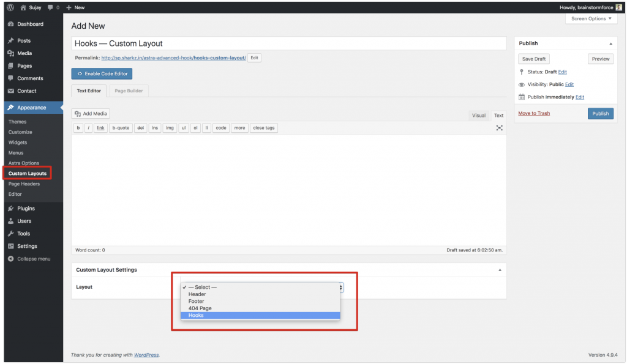The image size is (627, 364).
Task: Open the Editor submenu item
Action: coord(15,195)
